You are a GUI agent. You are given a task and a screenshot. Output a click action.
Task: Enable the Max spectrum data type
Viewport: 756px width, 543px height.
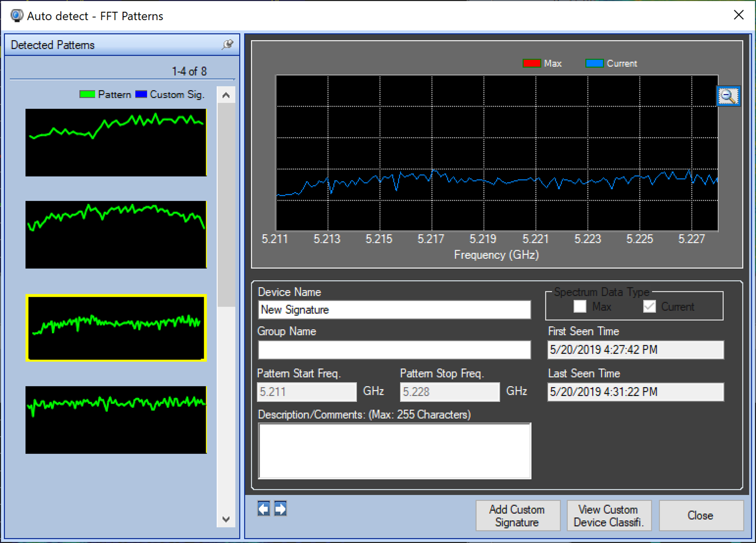pyautogui.click(x=580, y=306)
